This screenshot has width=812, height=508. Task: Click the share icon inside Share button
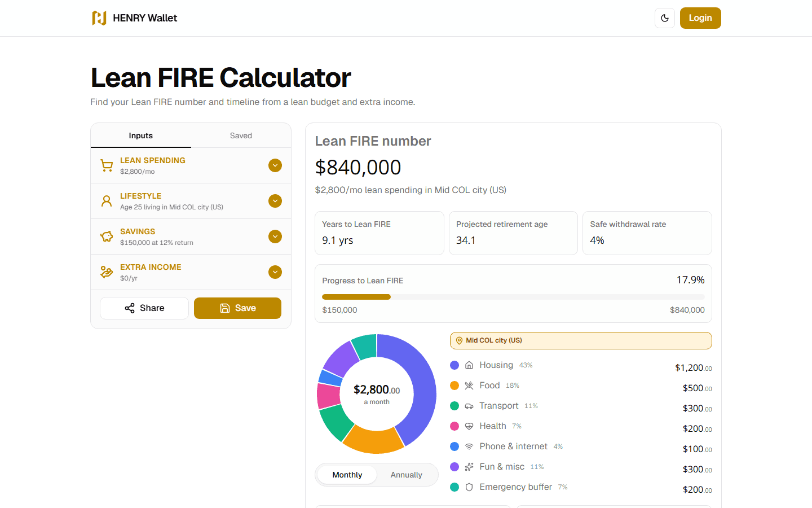tap(130, 308)
